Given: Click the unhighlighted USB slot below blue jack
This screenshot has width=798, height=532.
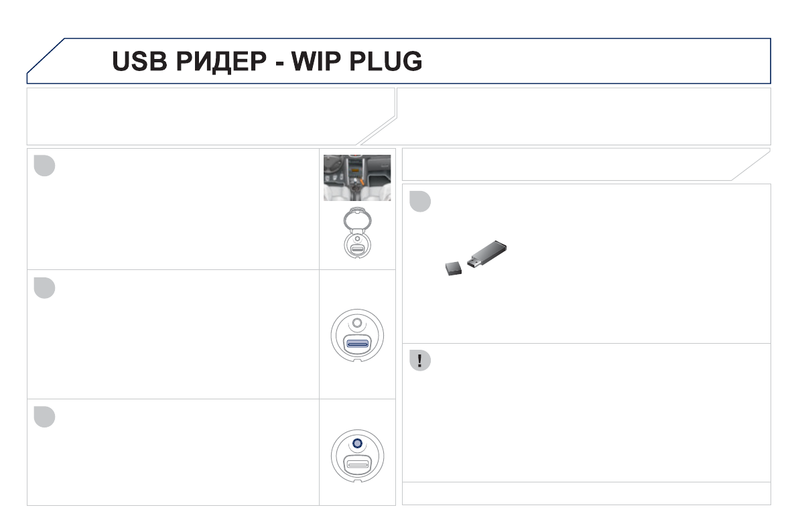Looking at the screenshot, I should point(357,463).
